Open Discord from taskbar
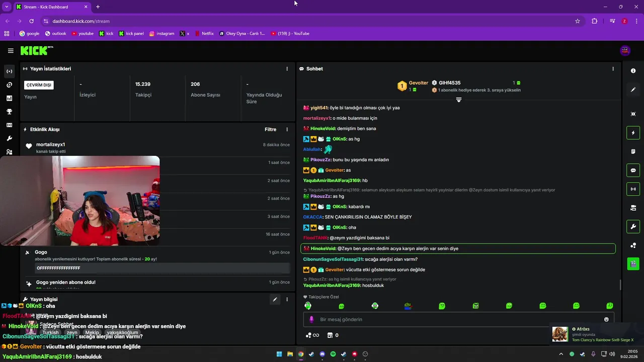 pos(323,354)
